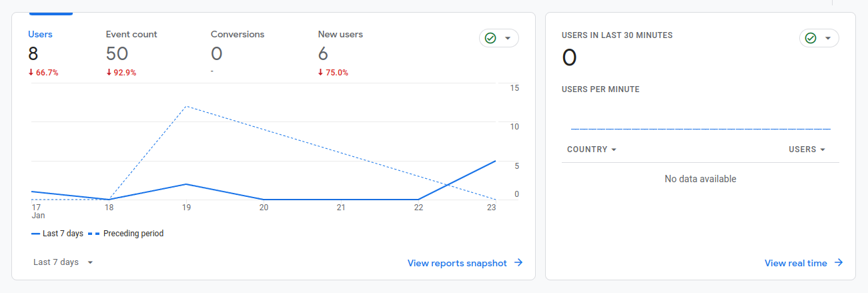The width and height of the screenshot is (868, 293).
Task: Open the Country dimension dropdown
Action: (591, 150)
